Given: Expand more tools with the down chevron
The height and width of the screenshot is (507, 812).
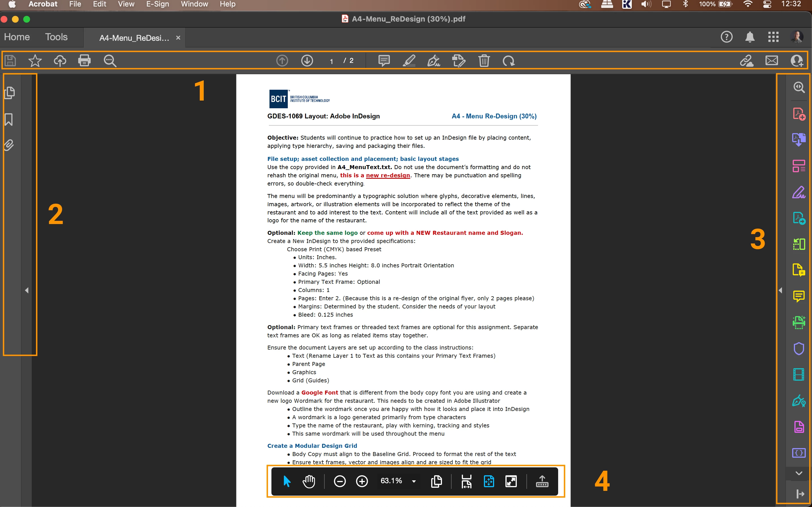Looking at the screenshot, I should (x=799, y=473).
